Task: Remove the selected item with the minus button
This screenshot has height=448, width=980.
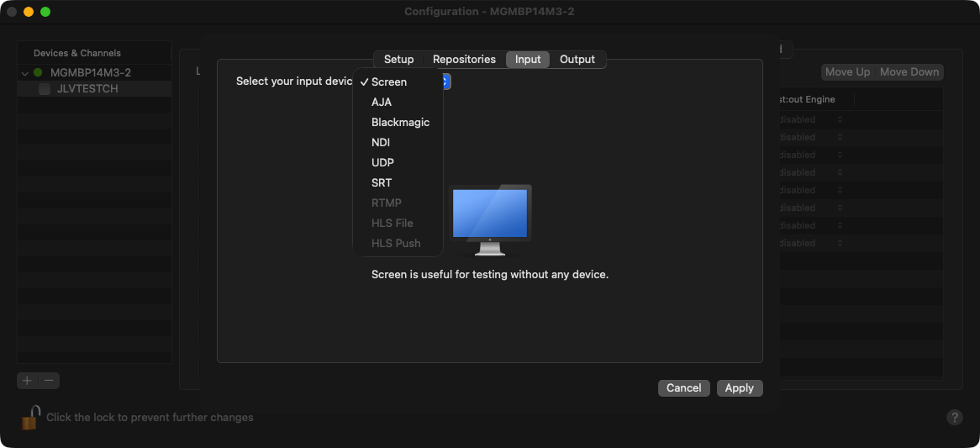Action: tap(49, 381)
